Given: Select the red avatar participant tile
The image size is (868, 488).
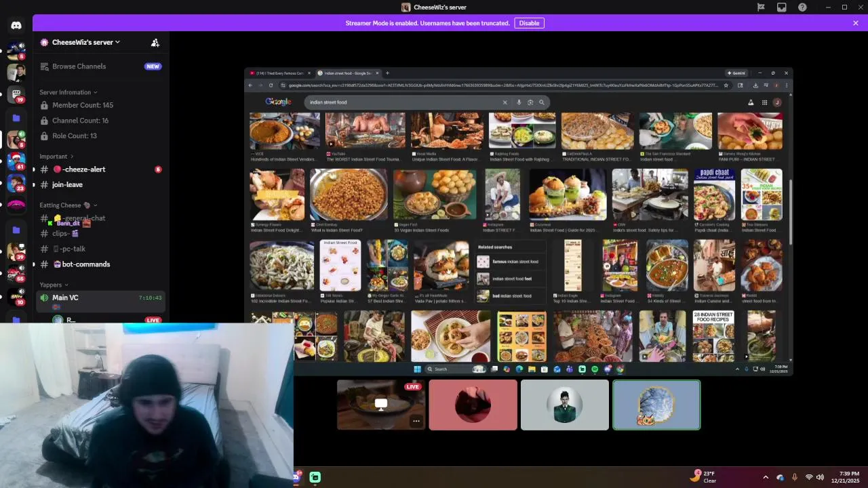Looking at the screenshot, I should click(473, 405).
